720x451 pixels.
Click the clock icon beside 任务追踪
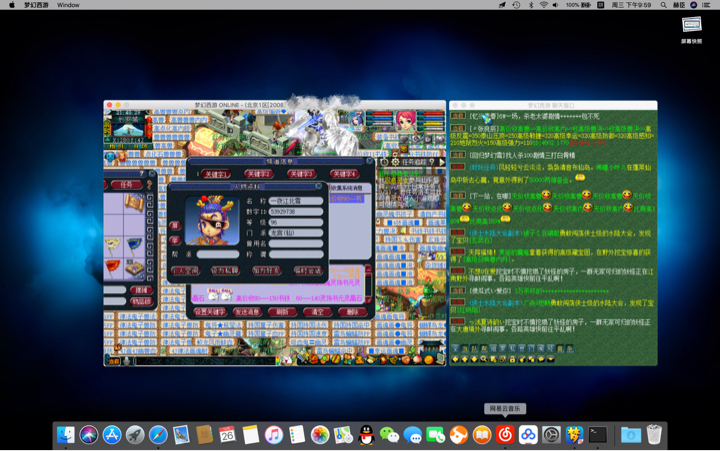[384, 162]
